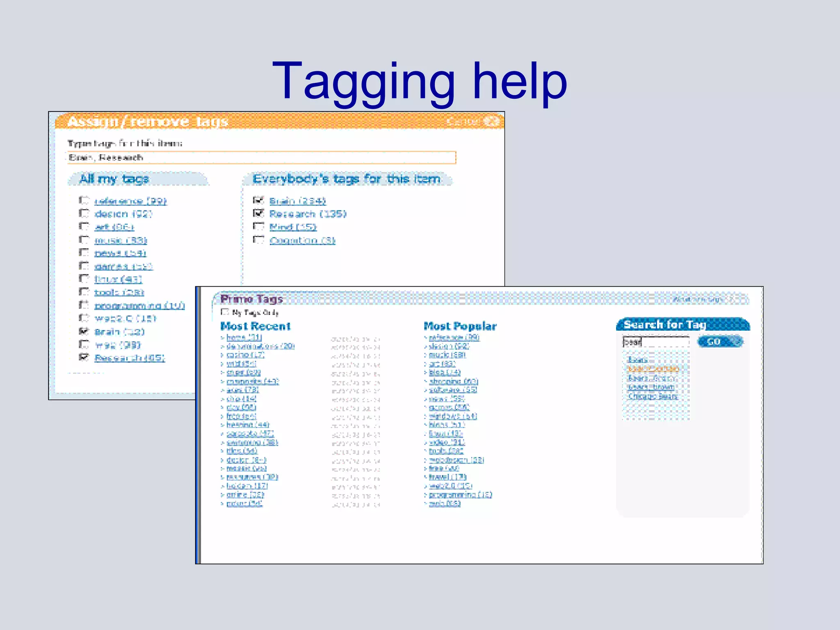Viewport: 840px width, 630px height.
Task: Click the 'Most Popular' column heading
Action: (460, 326)
